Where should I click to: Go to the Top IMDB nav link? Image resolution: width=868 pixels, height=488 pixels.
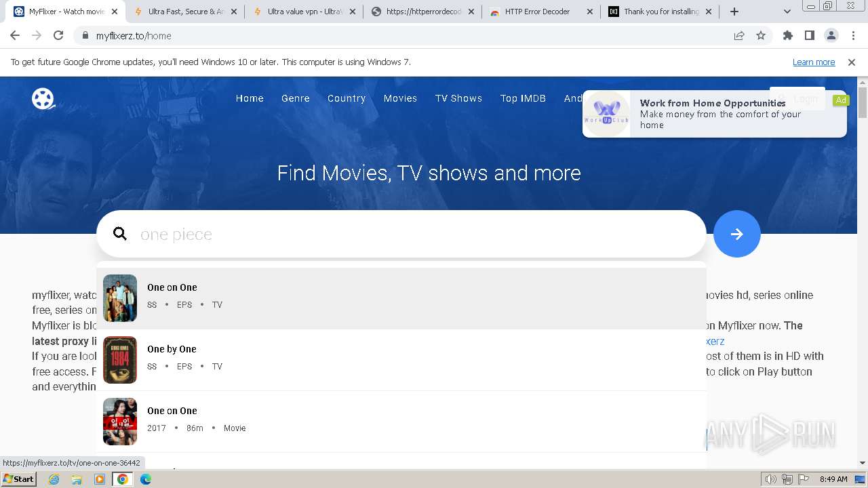point(523,98)
